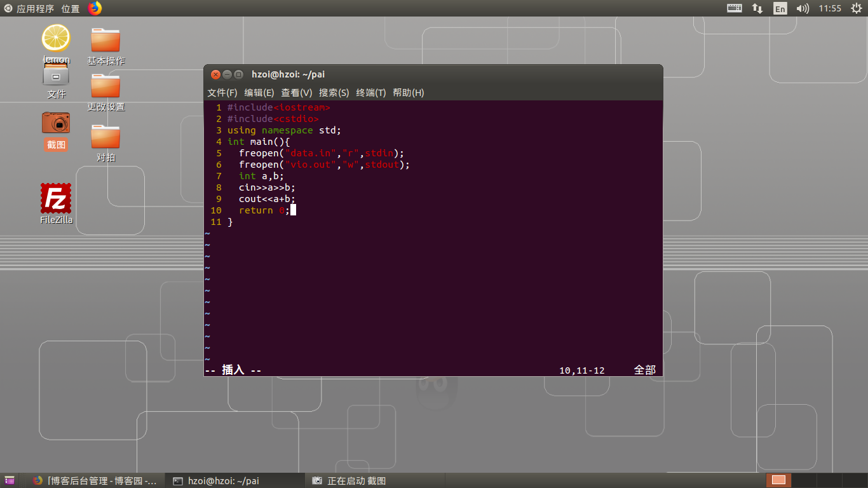Click the return 0; line
The height and width of the screenshot is (488, 868).
click(x=264, y=210)
